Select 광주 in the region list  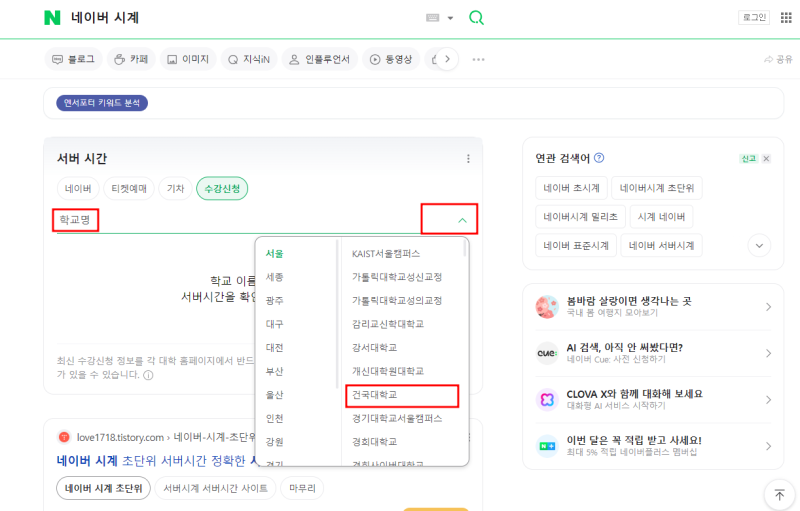(274, 300)
